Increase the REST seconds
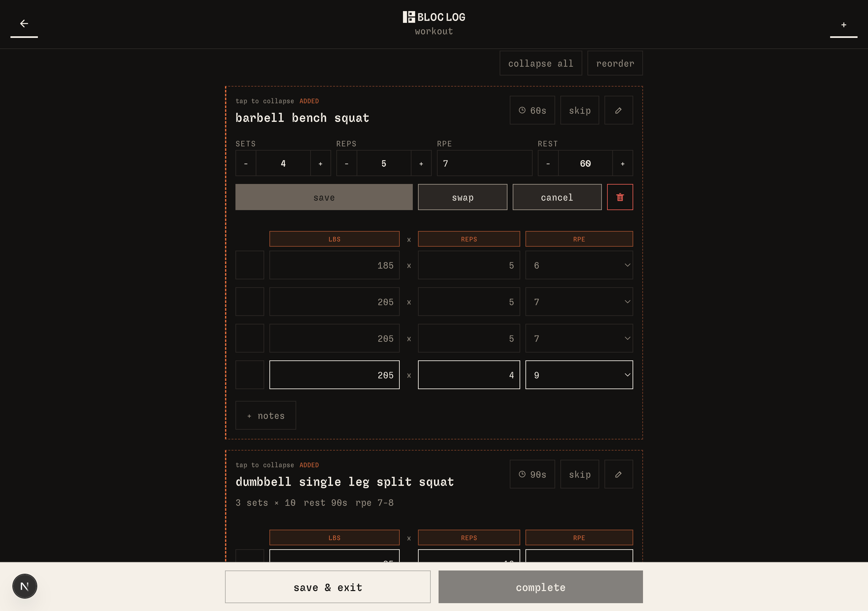 tap(623, 163)
